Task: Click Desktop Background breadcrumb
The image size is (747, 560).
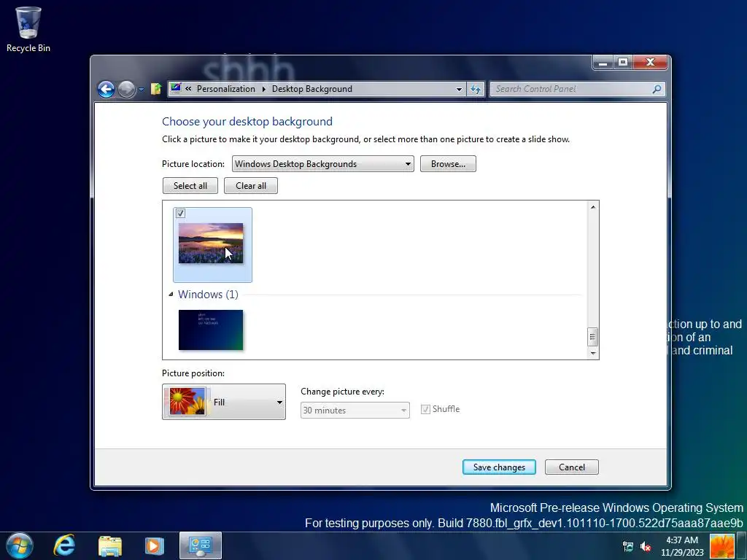Action: (x=312, y=88)
